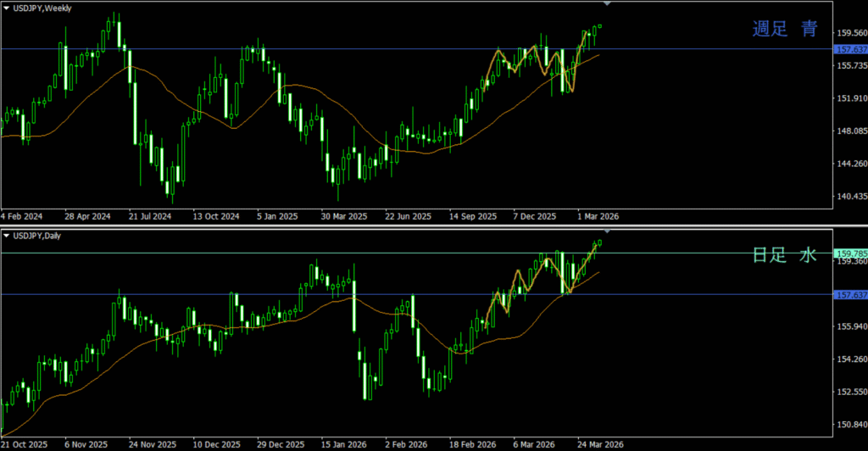Click the USDJPY,Daily chart menu triangle

pyautogui.click(x=7, y=235)
